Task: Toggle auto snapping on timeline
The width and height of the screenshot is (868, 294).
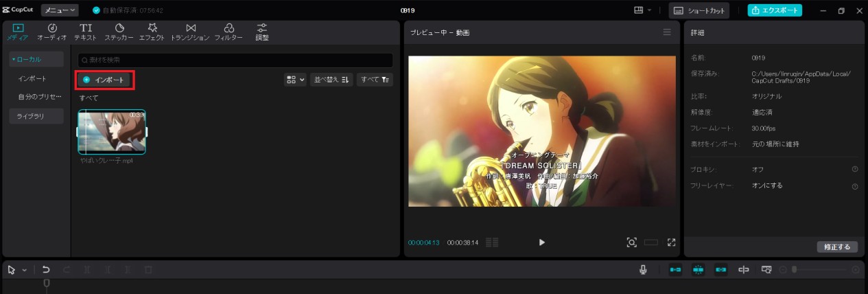Action: pyautogui.click(x=699, y=270)
